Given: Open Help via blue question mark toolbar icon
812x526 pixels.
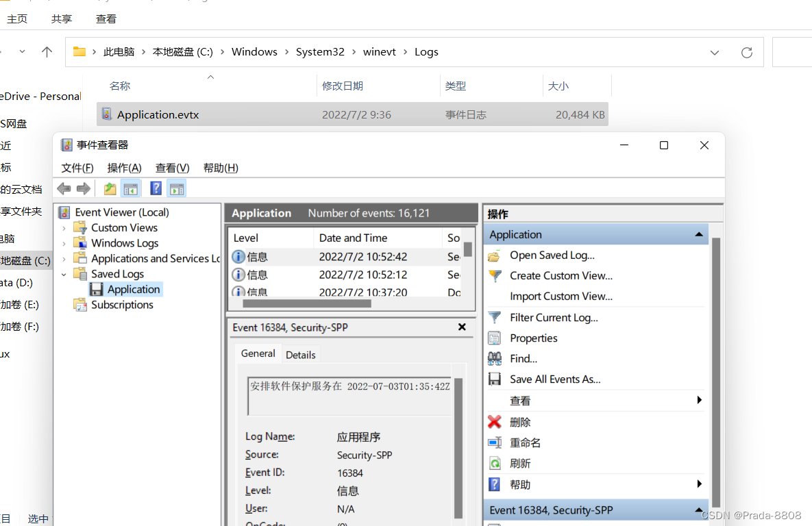Looking at the screenshot, I should click(x=156, y=188).
